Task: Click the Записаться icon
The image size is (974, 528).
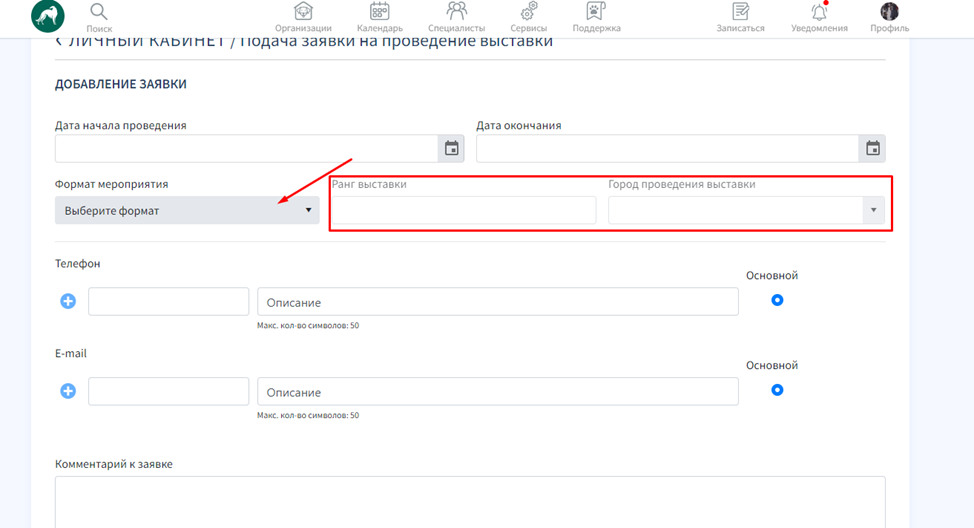Action: (x=740, y=13)
